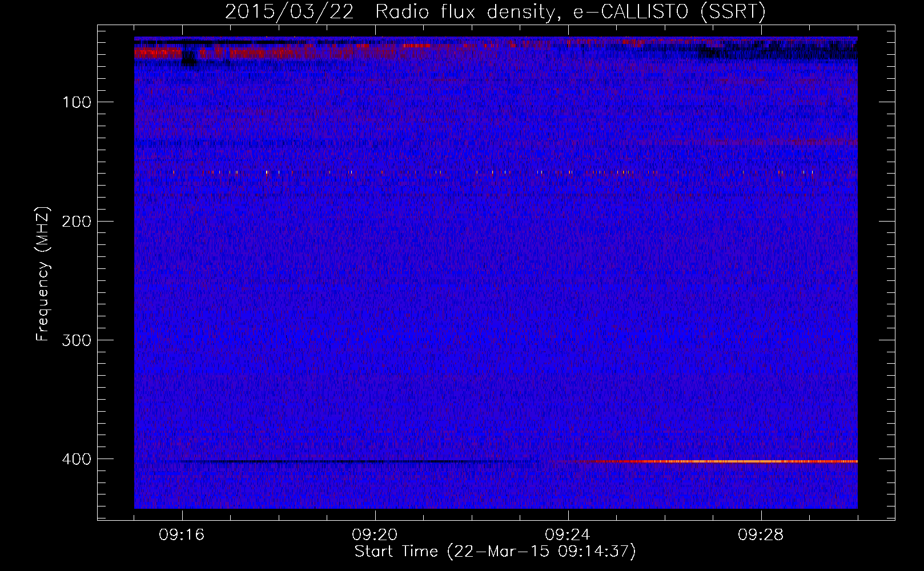Image resolution: width=924 pixels, height=571 pixels.
Task: Click the 09:20 time tick label
Action: point(375,535)
